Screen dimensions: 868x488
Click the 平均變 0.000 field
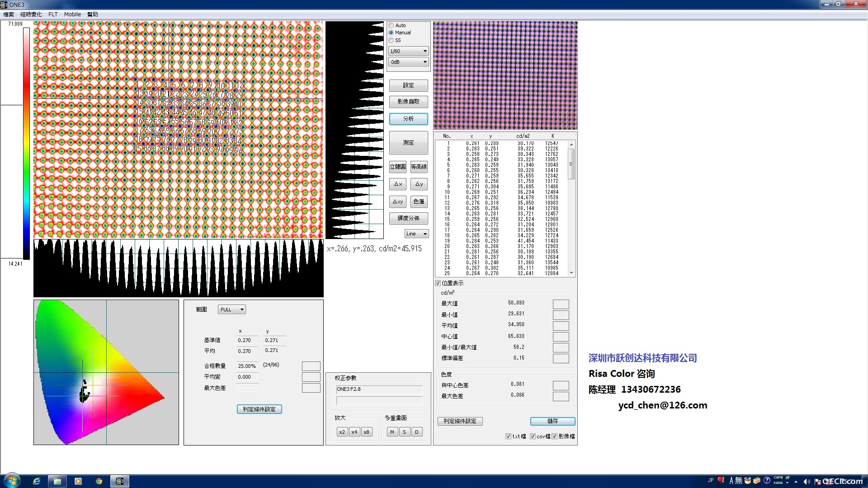click(x=248, y=377)
